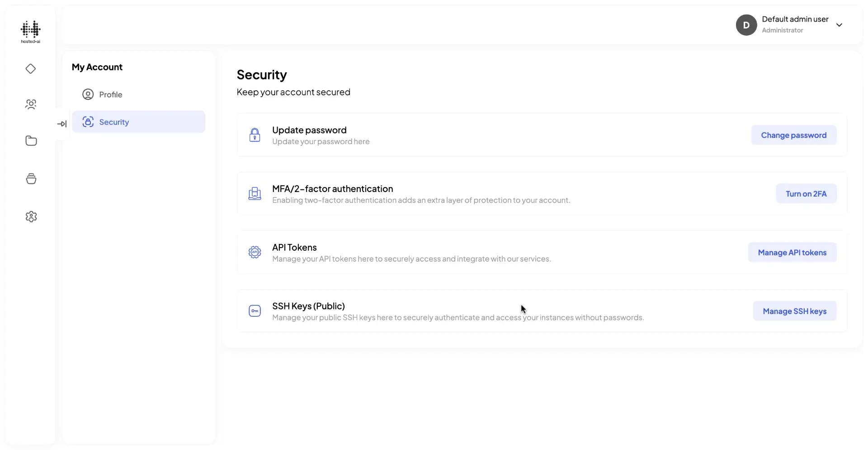868x450 pixels.
Task: Expand the Default admin user dropdown
Action: point(840,25)
